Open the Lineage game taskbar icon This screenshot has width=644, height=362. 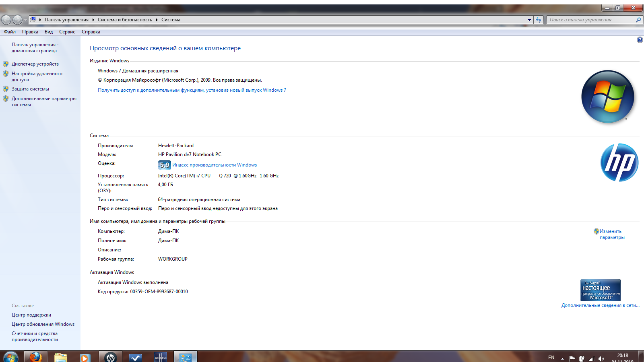coord(161,357)
